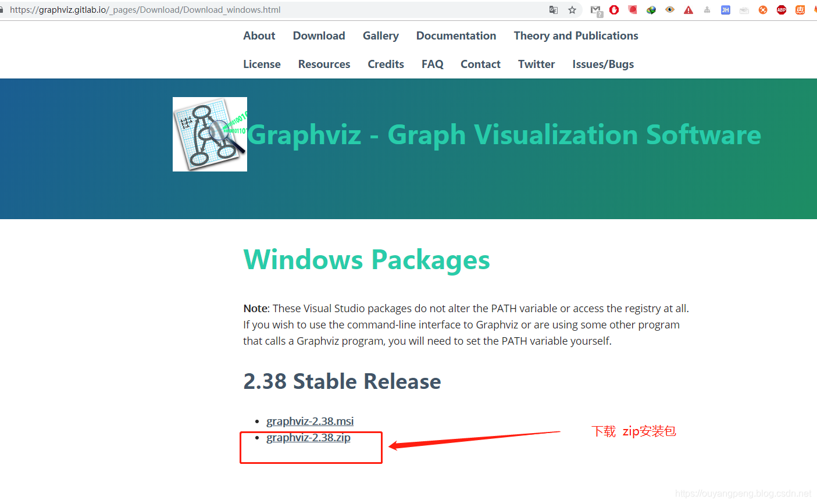Screen dimensions: 817x504
Task: Open the eye icon extension
Action: click(x=670, y=10)
